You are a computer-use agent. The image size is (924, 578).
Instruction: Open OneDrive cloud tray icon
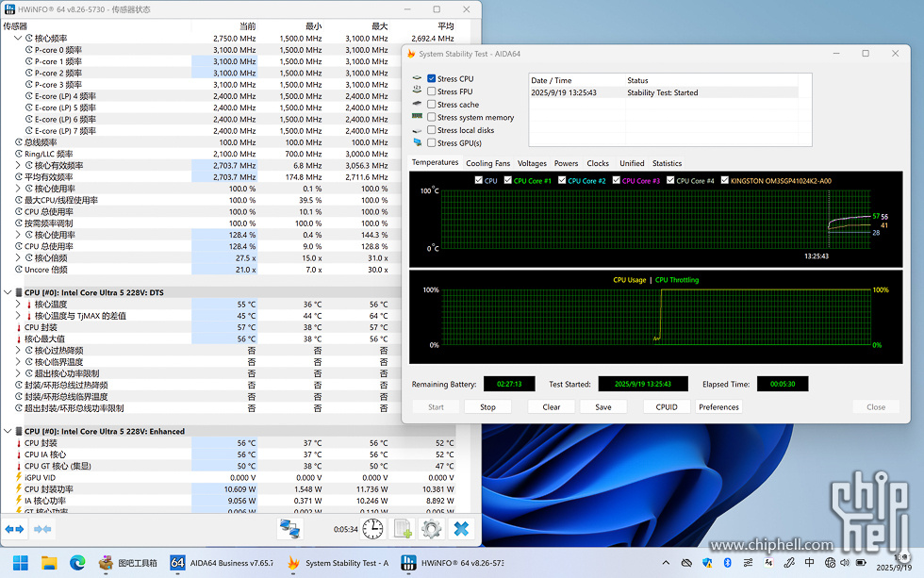click(x=686, y=563)
